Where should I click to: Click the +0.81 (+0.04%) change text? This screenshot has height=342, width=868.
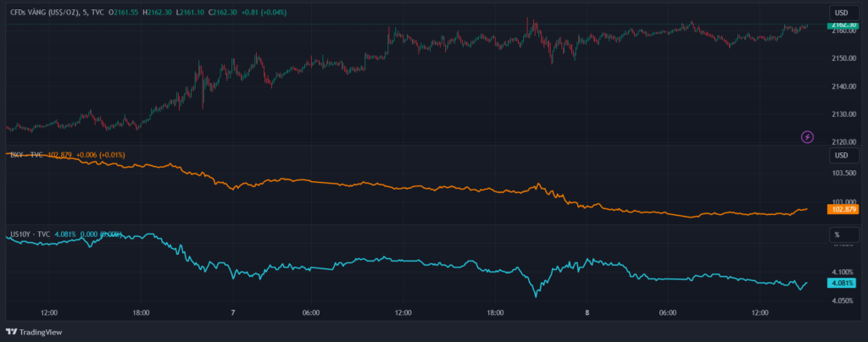[264, 12]
